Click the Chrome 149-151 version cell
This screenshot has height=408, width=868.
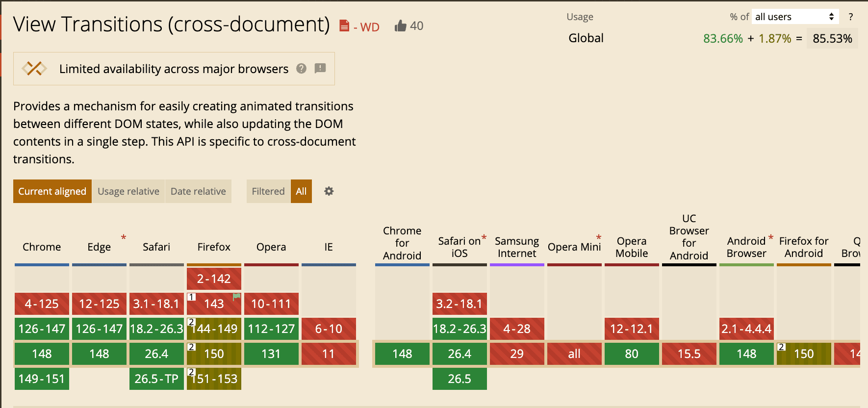(42, 379)
